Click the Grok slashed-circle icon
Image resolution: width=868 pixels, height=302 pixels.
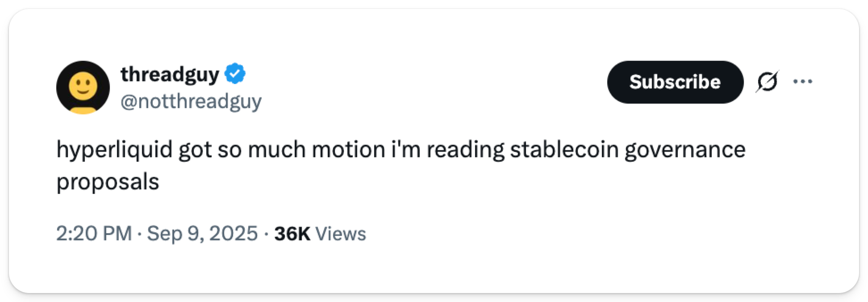pos(767,82)
